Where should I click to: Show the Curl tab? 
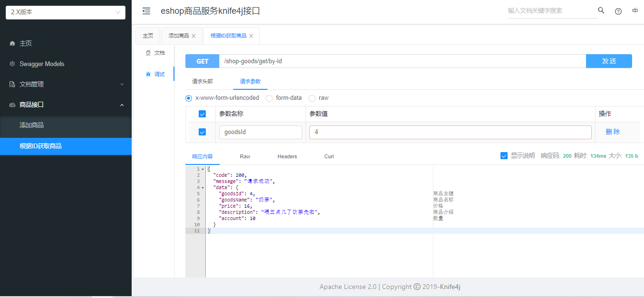[329, 156]
